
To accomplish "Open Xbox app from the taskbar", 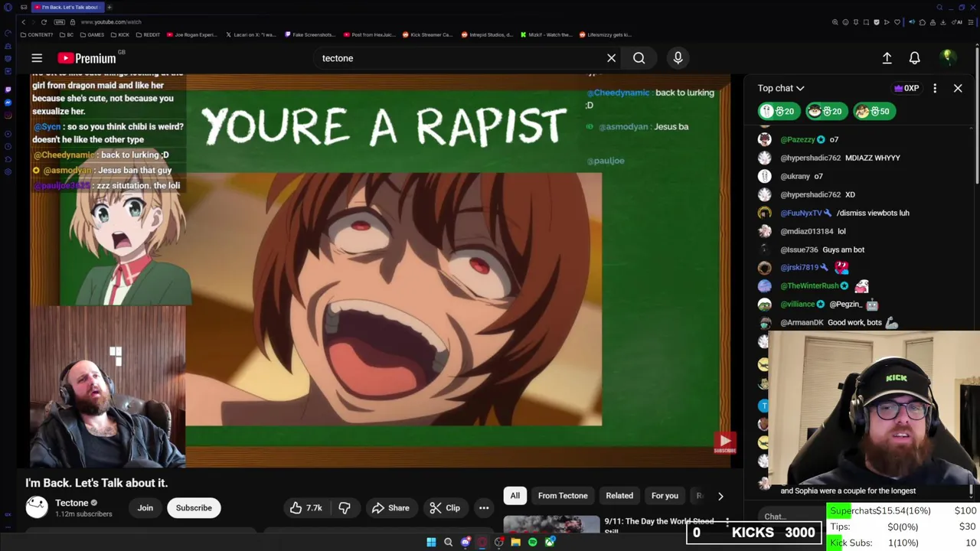I will [x=549, y=542].
